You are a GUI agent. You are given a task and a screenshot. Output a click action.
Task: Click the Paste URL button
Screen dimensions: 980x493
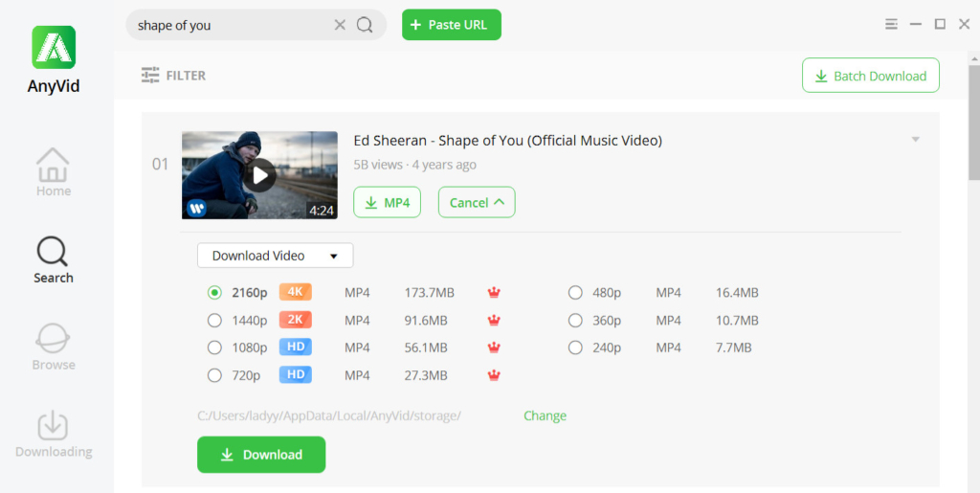pyautogui.click(x=452, y=25)
